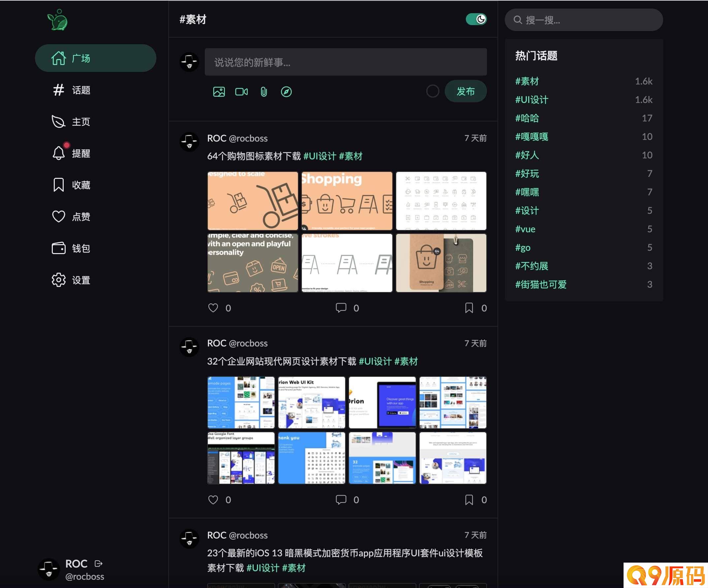Click the video upload icon
The width and height of the screenshot is (708, 588).
(241, 92)
